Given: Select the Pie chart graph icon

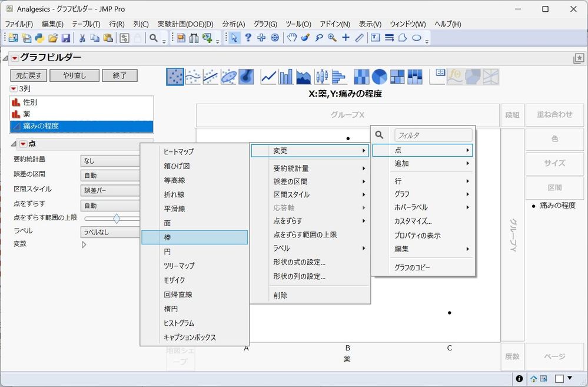Looking at the screenshot, I should (380, 77).
